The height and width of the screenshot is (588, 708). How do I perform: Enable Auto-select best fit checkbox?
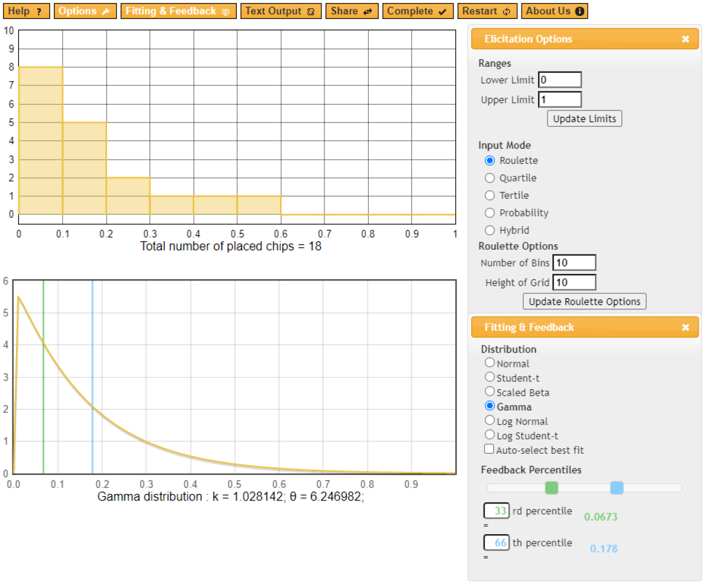tap(489, 450)
